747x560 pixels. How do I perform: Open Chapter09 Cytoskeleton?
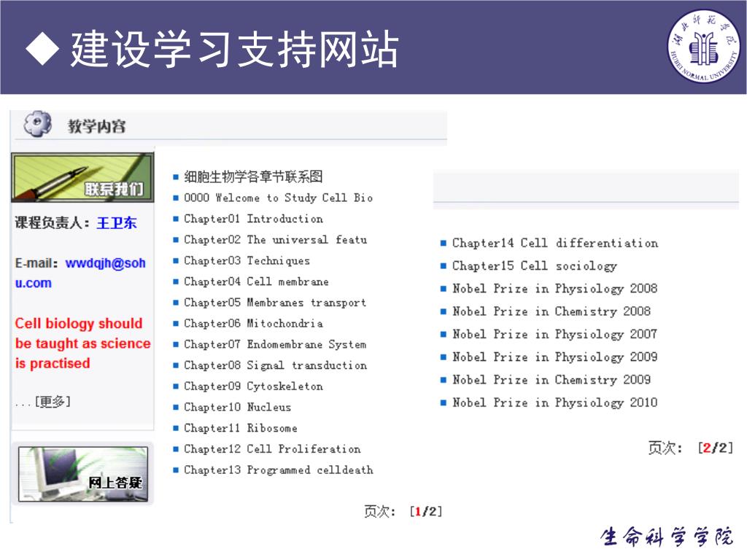click(x=253, y=386)
